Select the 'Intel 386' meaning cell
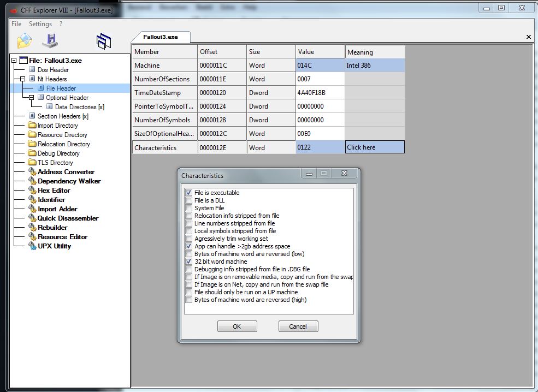 (375, 65)
